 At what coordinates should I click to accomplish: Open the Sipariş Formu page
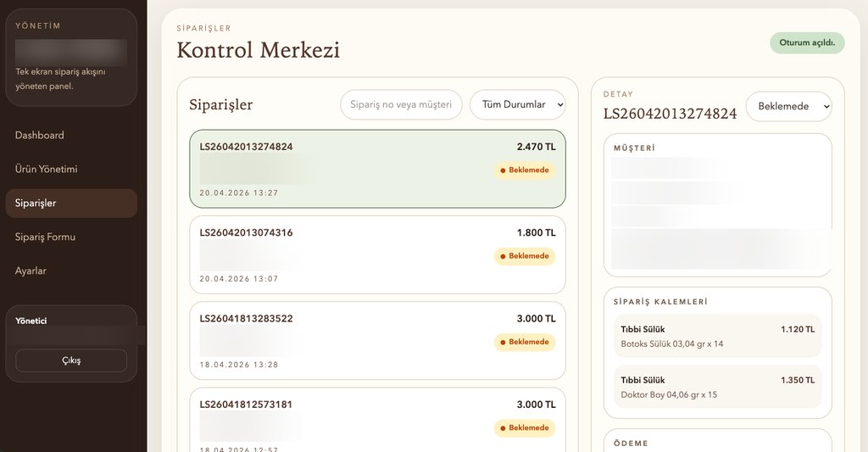46,237
